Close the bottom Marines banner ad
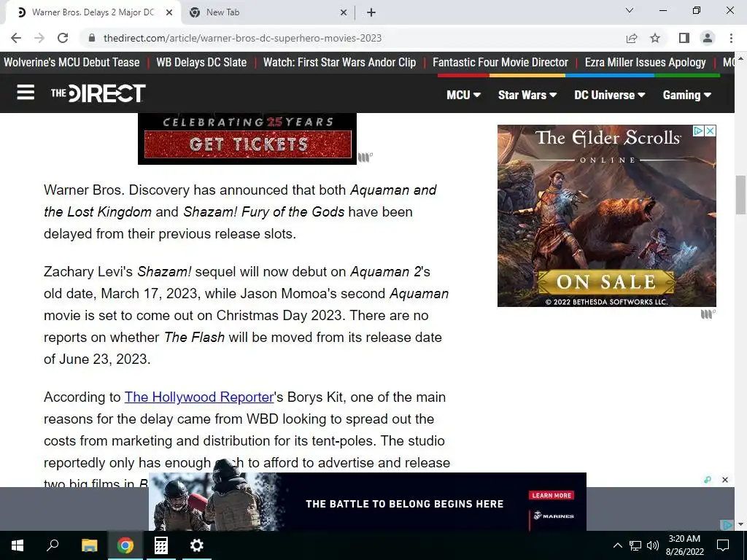 point(725,480)
